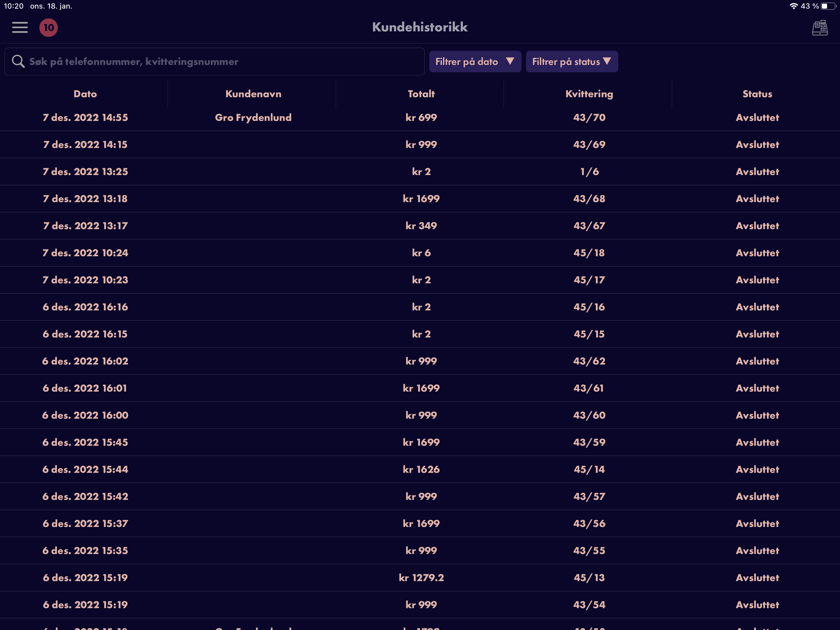The image size is (840, 630).
Task: Sort by the Dato column header
Action: click(85, 94)
